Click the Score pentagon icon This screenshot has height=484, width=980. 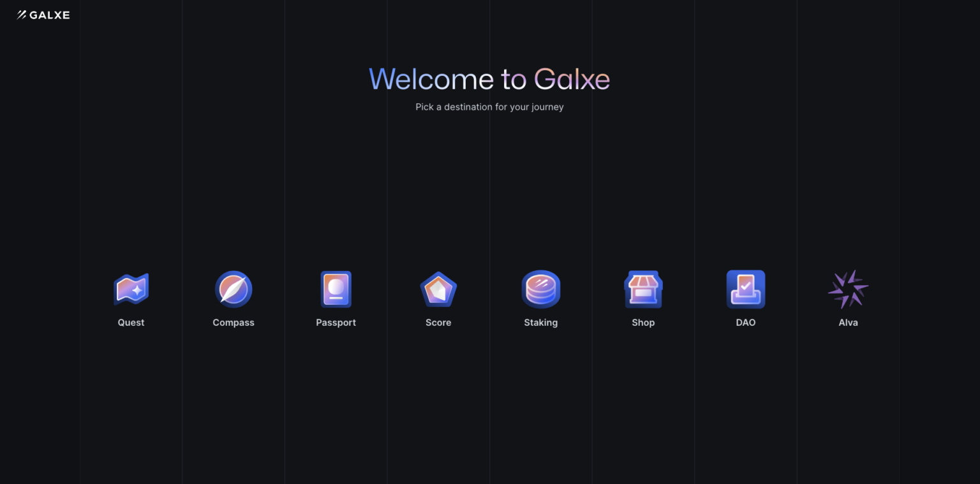pyautogui.click(x=438, y=289)
